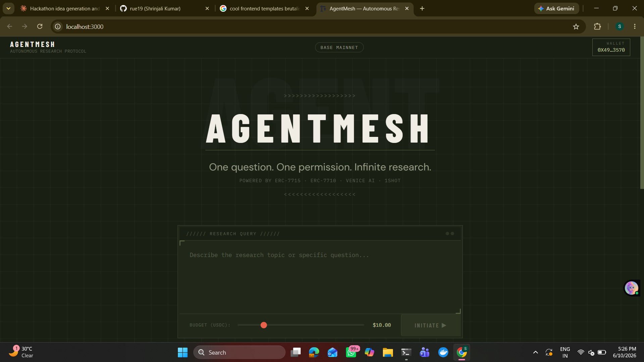Click the taskbar Search box
Image resolution: width=644 pixels, height=362 pixels.
pos(239,352)
